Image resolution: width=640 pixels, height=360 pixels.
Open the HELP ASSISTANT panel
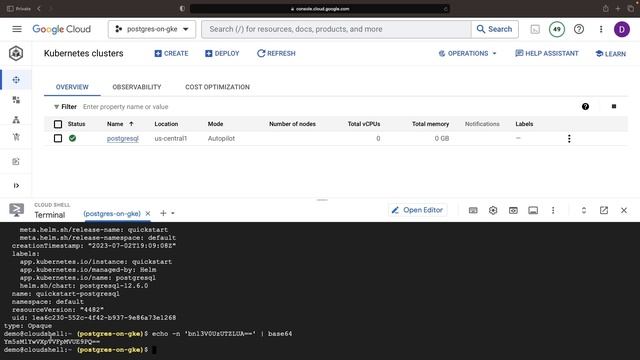click(547, 53)
